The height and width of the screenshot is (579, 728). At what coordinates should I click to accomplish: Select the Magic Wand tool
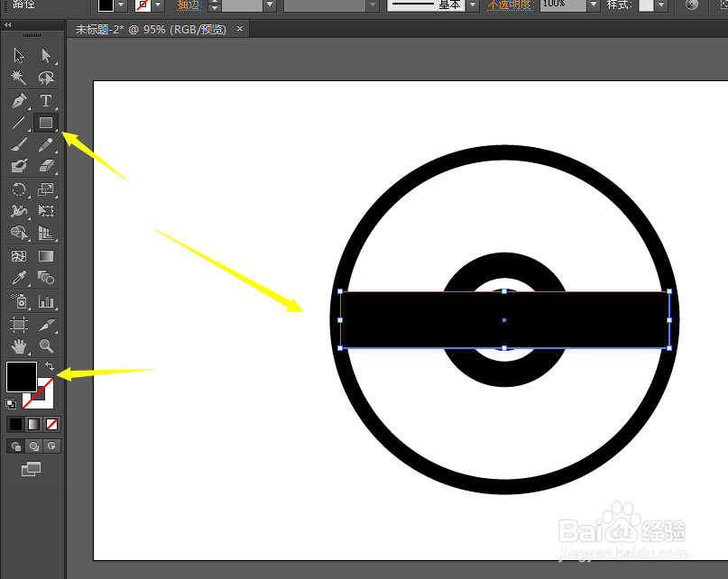19,77
